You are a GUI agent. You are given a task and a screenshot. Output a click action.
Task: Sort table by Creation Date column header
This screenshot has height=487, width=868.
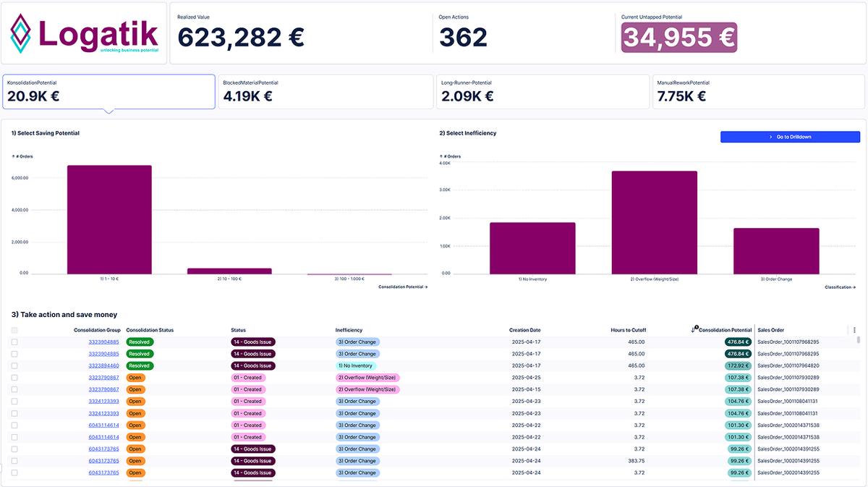[524, 330]
